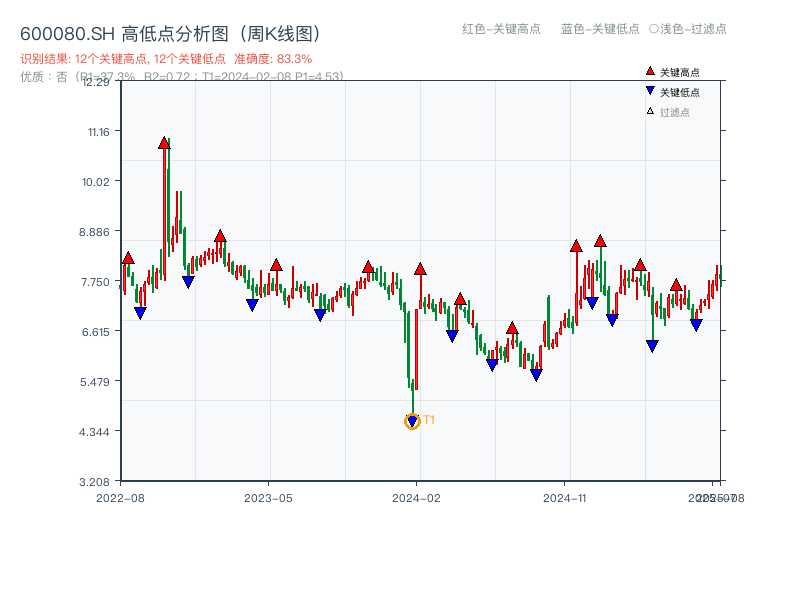
Task: Click the 2024-11 date axis label
Action: (565, 498)
